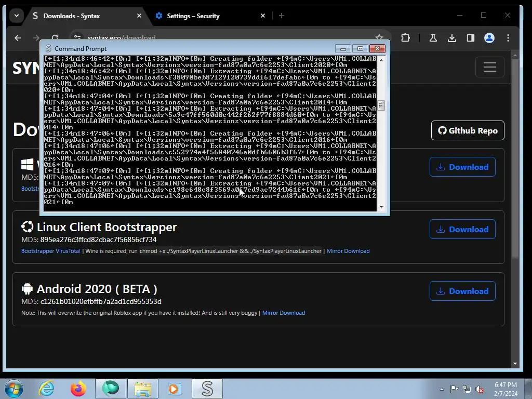Screen dimensions: 532x399
Task: Maximize the Command Prompt window
Action: [x=360, y=49]
